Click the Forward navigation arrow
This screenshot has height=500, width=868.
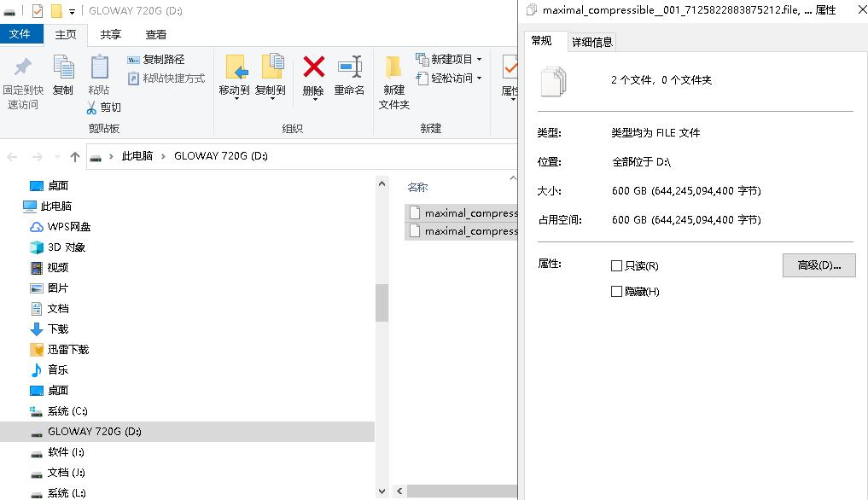coord(37,157)
